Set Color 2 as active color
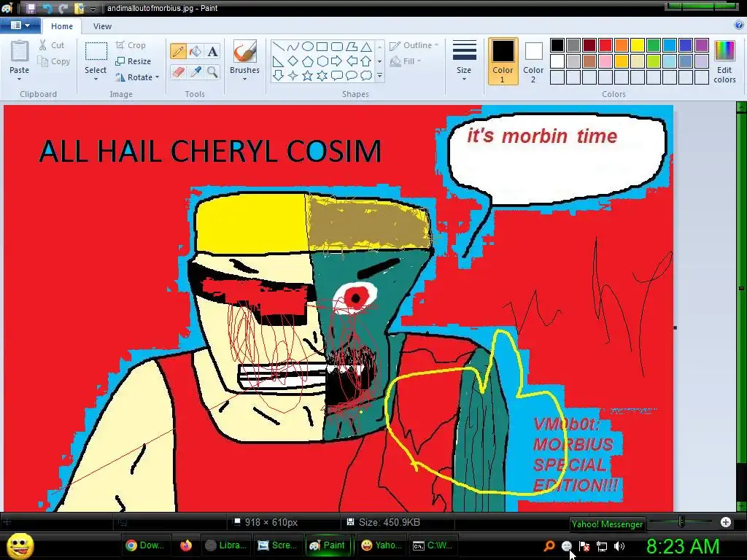This screenshot has width=747, height=560. pos(533,61)
